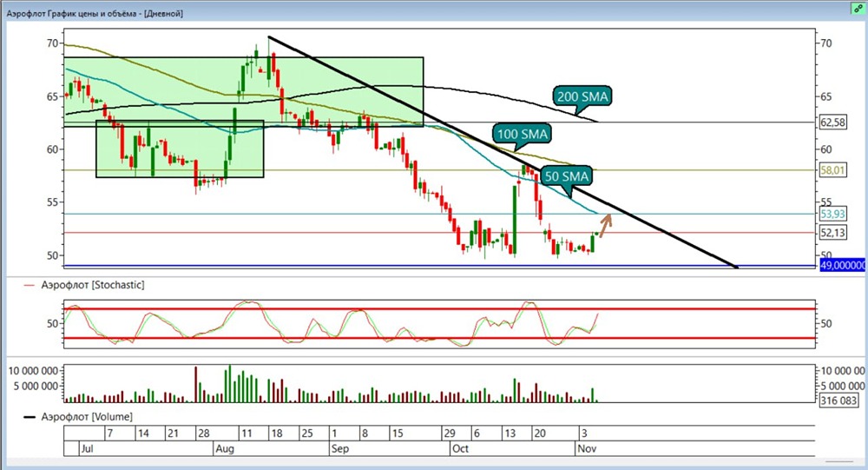Image resolution: width=868 pixels, height=470 pixels.
Task: Click the 65 tick on right price axis
Action: coord(826,96)
